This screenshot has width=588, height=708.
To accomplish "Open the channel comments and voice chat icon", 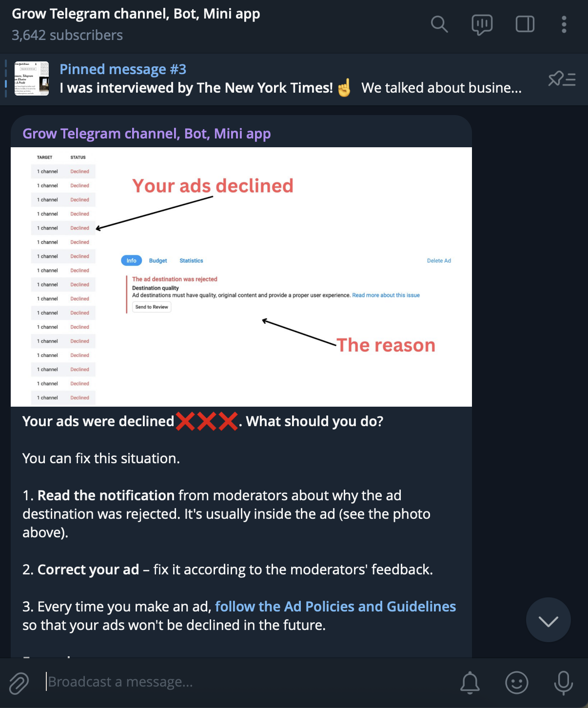I will point(482,24).
